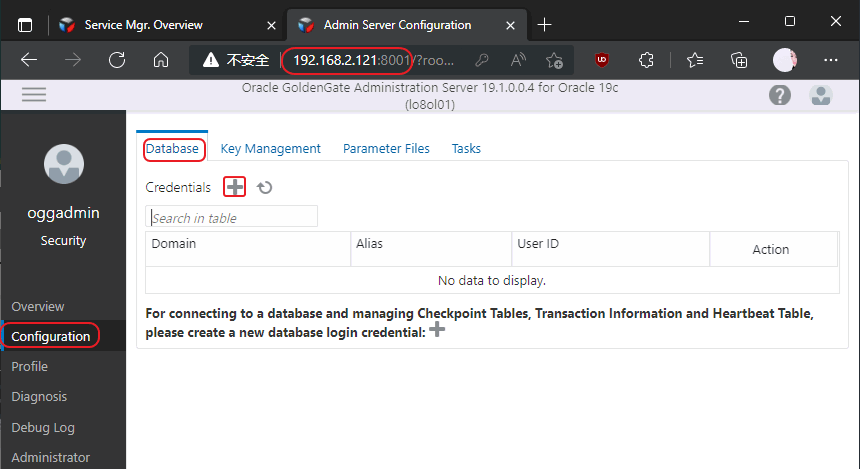Open the hamburger navigation menu
Image resolution: width=860 pixels, height=469 pixels.
pyautogui.click(x=34, y=94)
